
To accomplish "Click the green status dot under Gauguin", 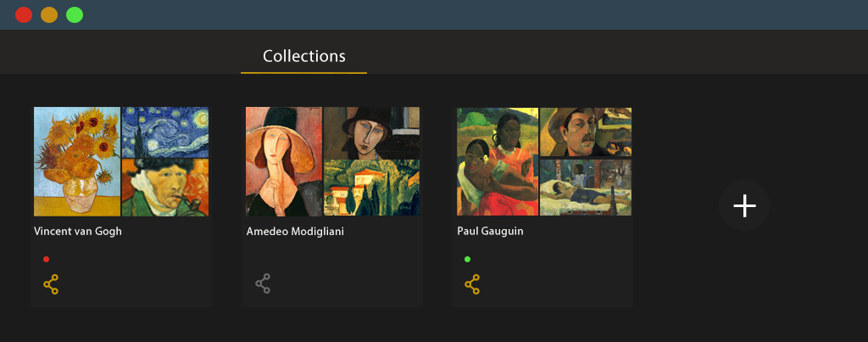I will tap(467, 259).
